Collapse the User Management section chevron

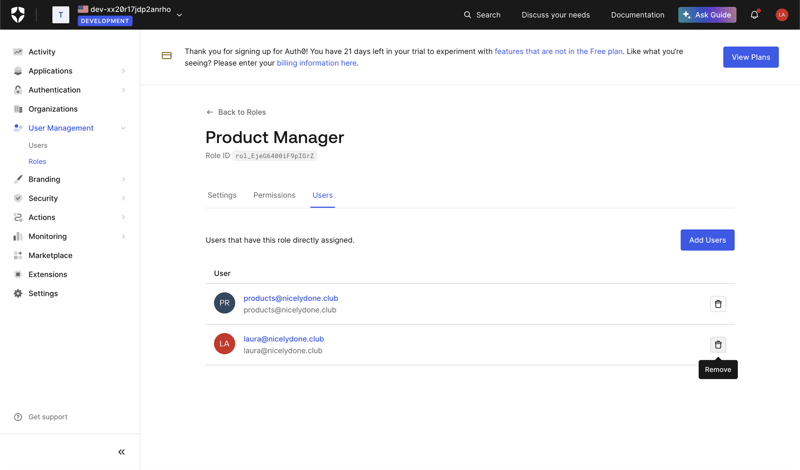[123, 128]
